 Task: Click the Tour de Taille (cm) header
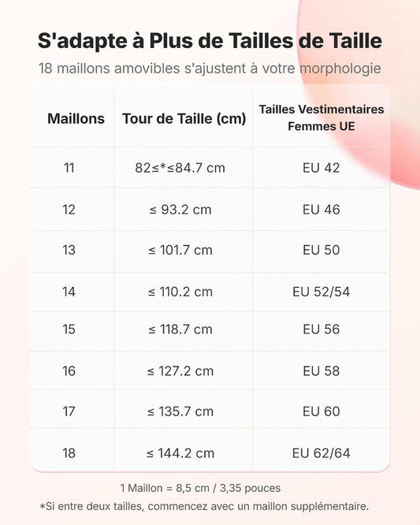point(184,119)
